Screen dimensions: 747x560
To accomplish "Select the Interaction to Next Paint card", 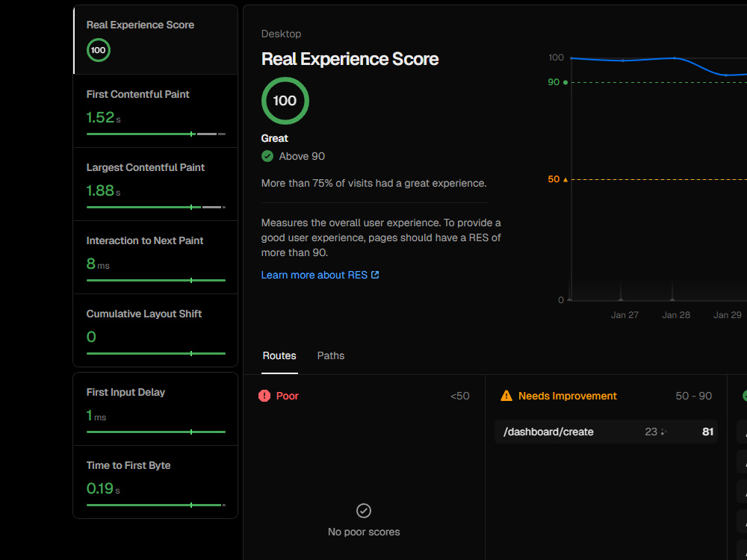I will 155,257.
